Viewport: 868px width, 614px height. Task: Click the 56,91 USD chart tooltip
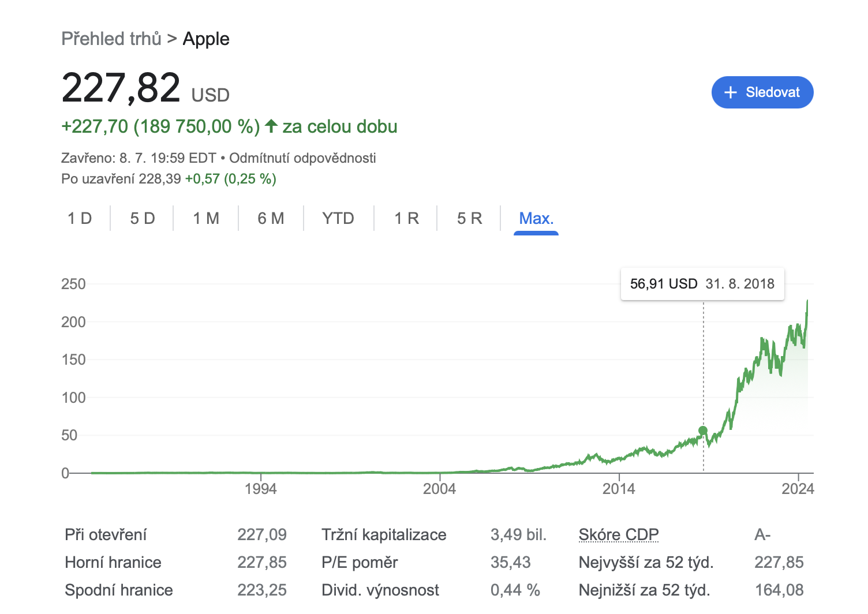pos(702,284)
